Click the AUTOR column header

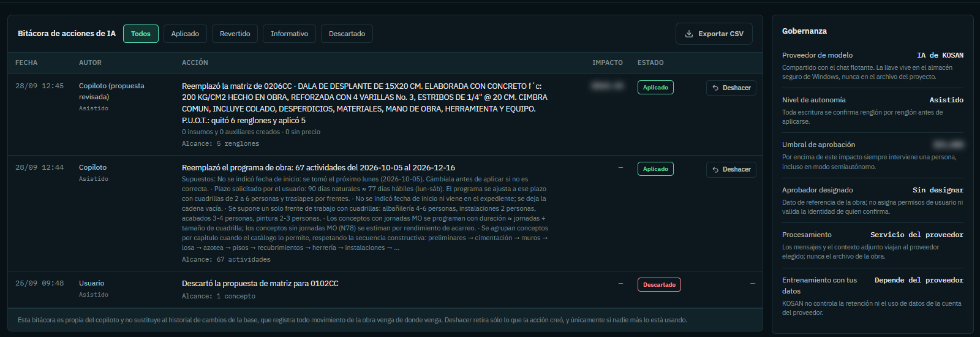90,62
